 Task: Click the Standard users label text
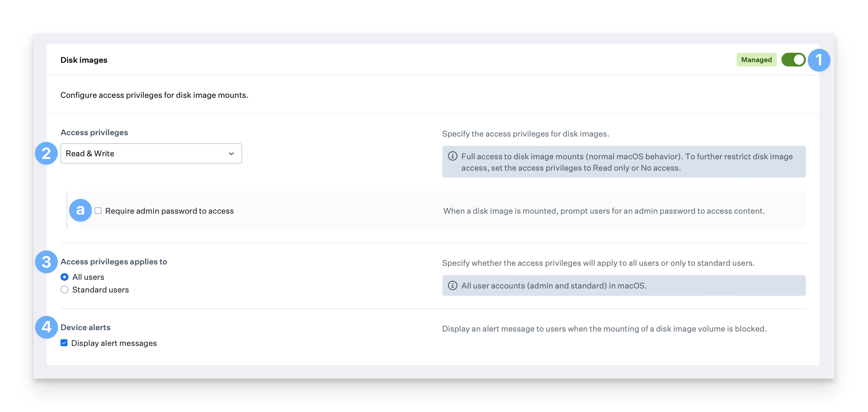coord(101,289)
